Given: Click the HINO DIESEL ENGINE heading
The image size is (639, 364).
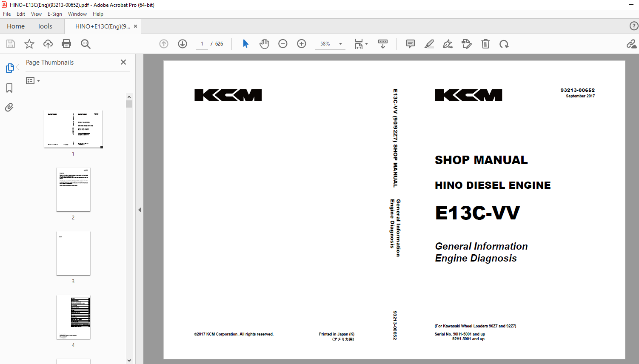Looking at the screenshot, I should pyautogui.click(x=493, y=185).
